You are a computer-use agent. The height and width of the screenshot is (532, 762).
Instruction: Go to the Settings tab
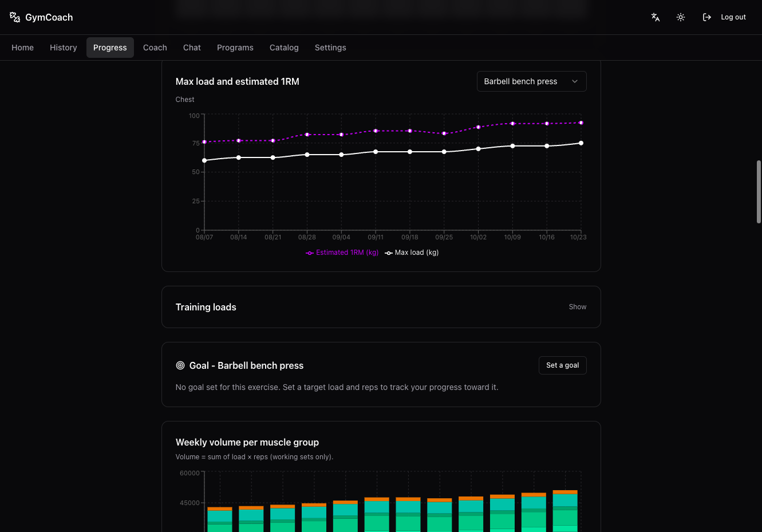[x=330, y=48]
